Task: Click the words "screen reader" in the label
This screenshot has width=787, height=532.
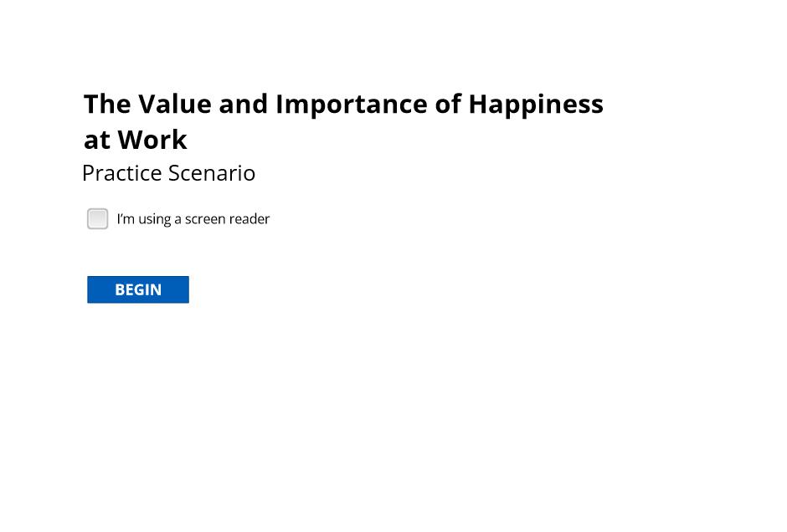Action: (228, 219)
